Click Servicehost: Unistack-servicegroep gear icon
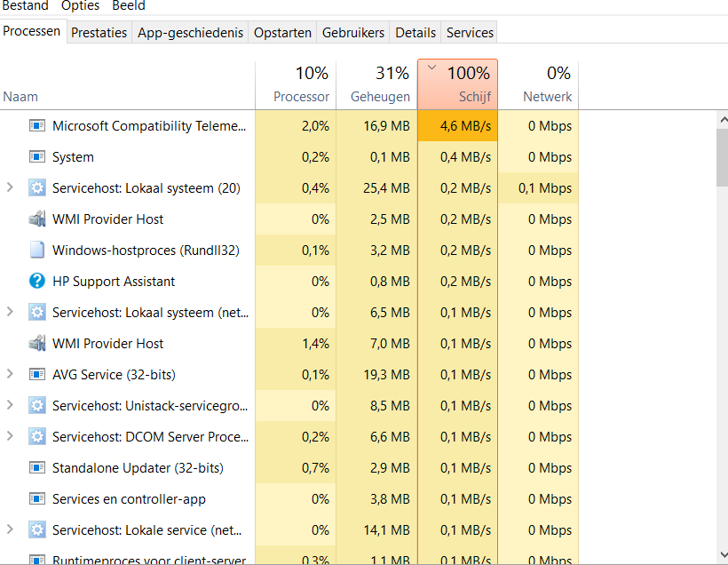728x565 pixels. coord(37,406)
